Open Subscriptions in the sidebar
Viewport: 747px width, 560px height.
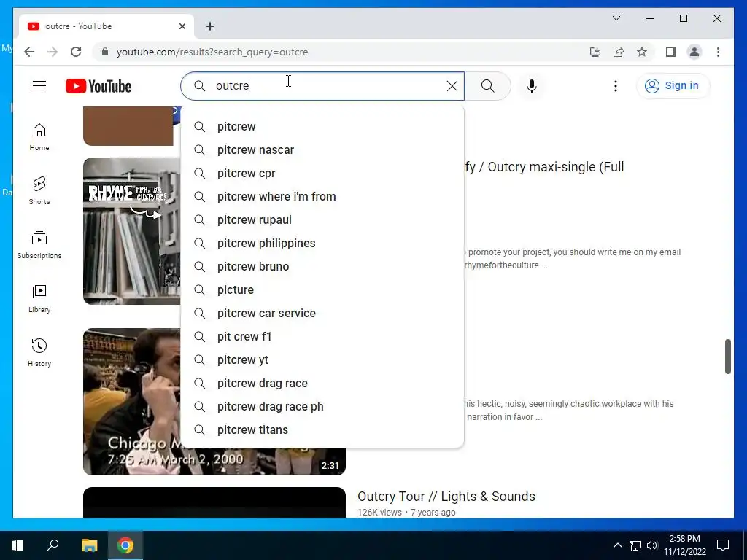[39, 245]
